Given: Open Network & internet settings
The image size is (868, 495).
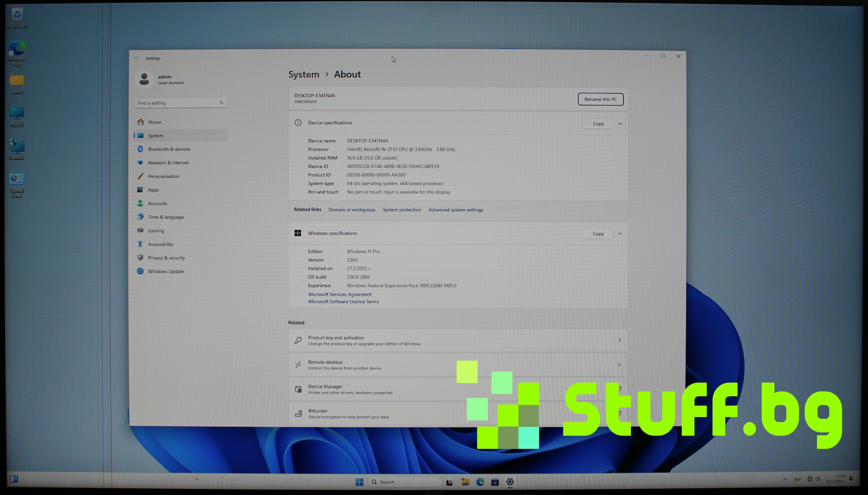Looking at the screenshot, I should pyautogui.click(x=180, y=163).
